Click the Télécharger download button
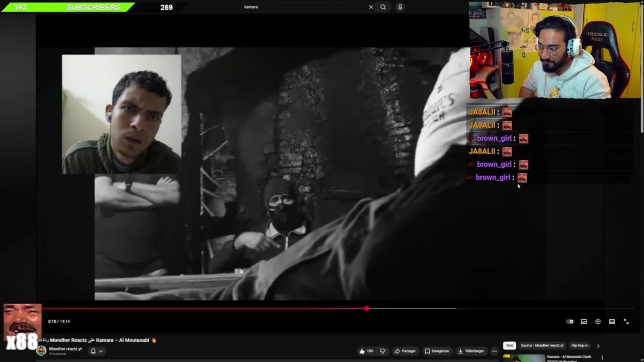The height and width of the screenshot is (362, 644). coord(471,351)
